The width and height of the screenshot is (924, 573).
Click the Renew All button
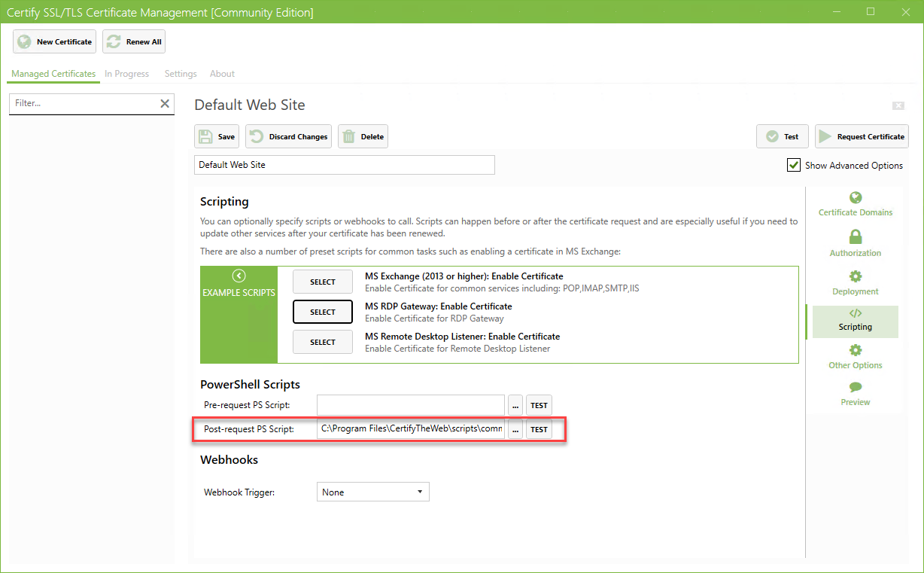click(134, 42)
